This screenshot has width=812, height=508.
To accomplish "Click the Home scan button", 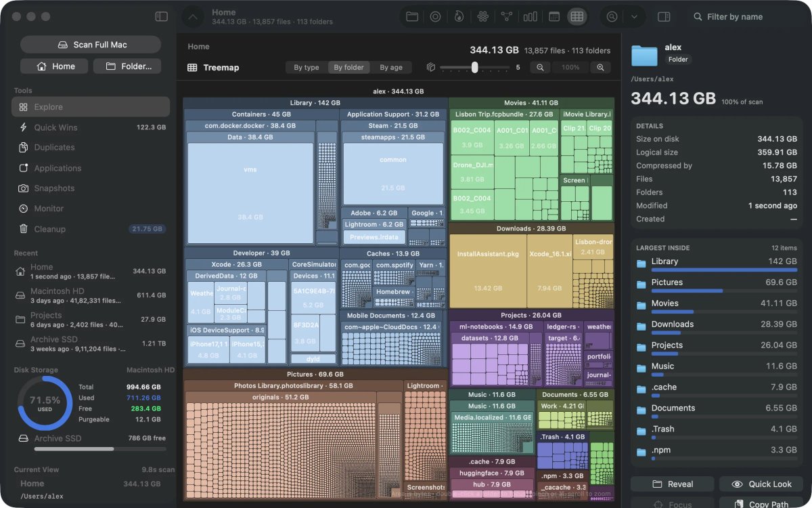I will click(54, 66).
